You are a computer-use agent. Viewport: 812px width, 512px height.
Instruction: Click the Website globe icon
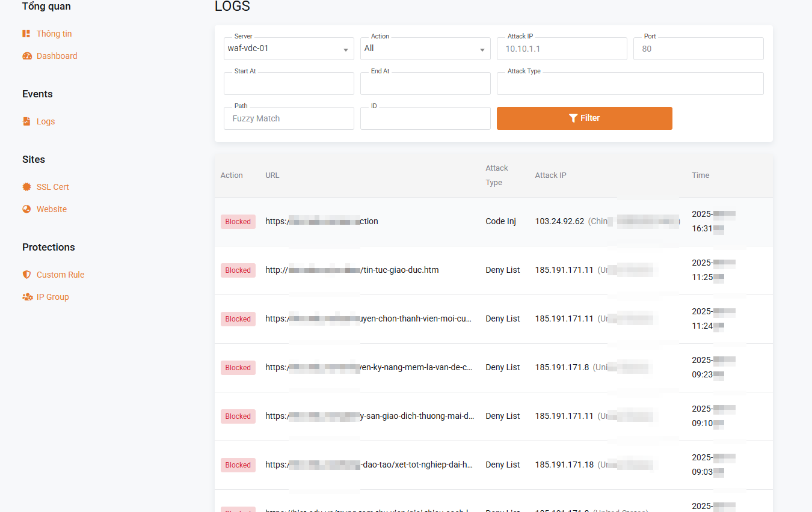pyautogui.click(x=26, y=209)
